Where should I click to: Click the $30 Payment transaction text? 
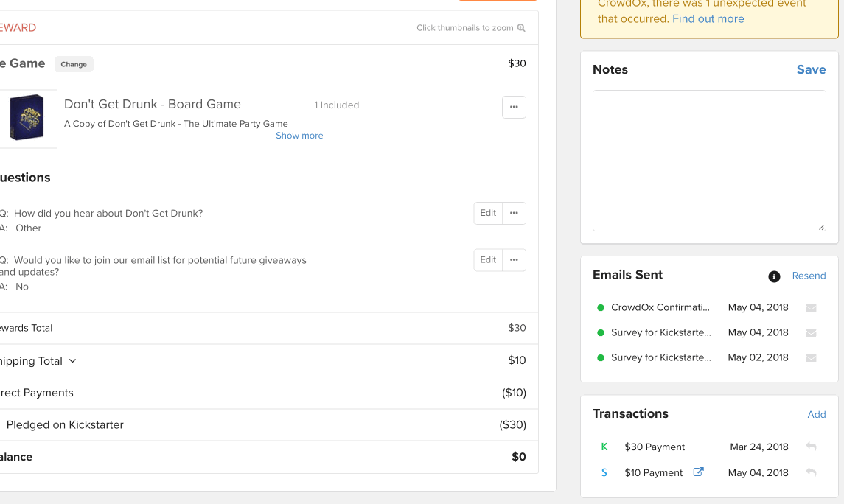655,447
